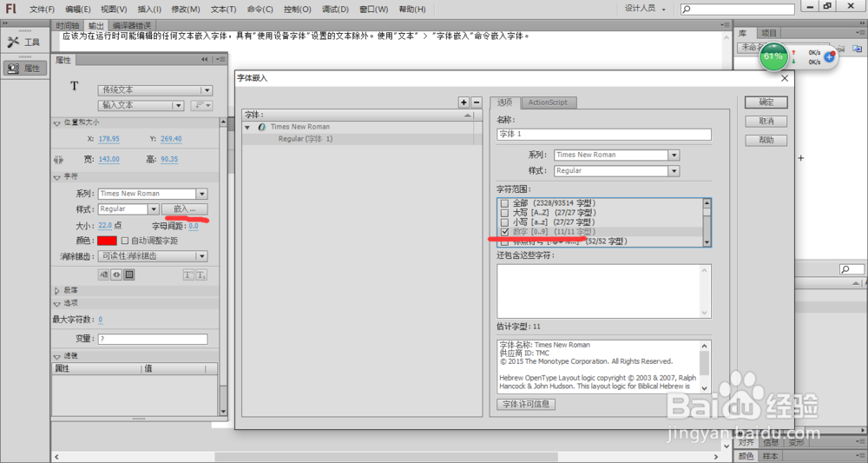Screen dimensions: 868x463
Task: Click the blue plus floating widget button
Action: point(829,57)
